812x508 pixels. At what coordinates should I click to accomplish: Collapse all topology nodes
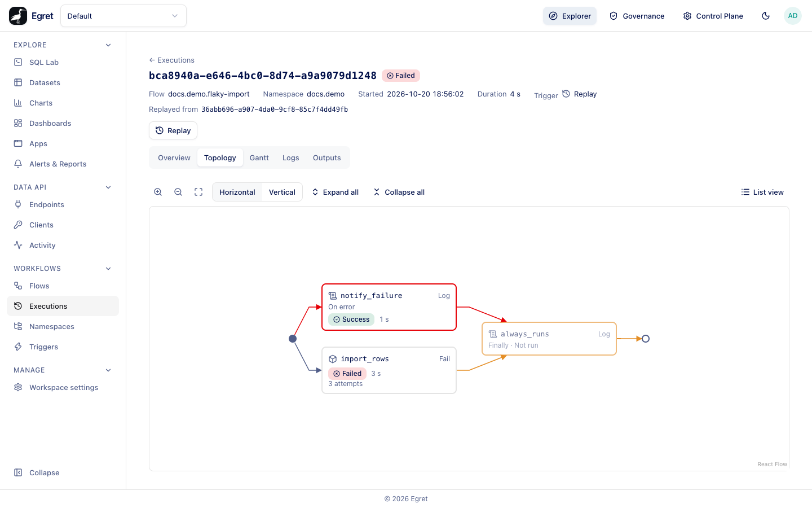[399, 192]
